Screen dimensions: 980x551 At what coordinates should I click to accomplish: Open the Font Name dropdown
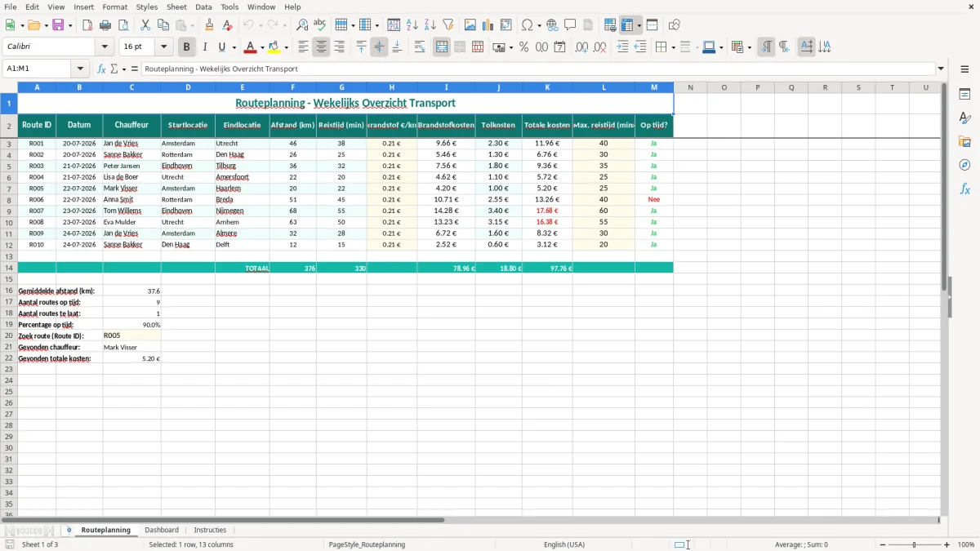coord(104,47)
